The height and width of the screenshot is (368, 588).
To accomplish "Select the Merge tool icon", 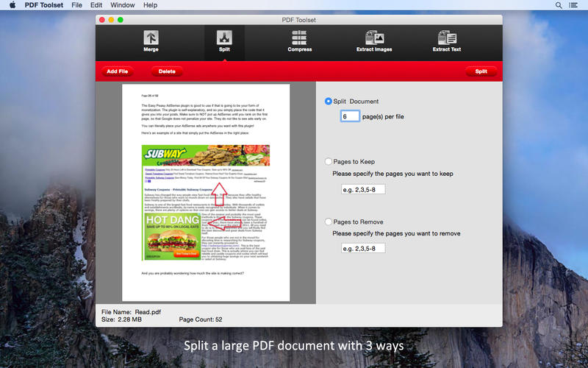I will (x=151, y=38).
